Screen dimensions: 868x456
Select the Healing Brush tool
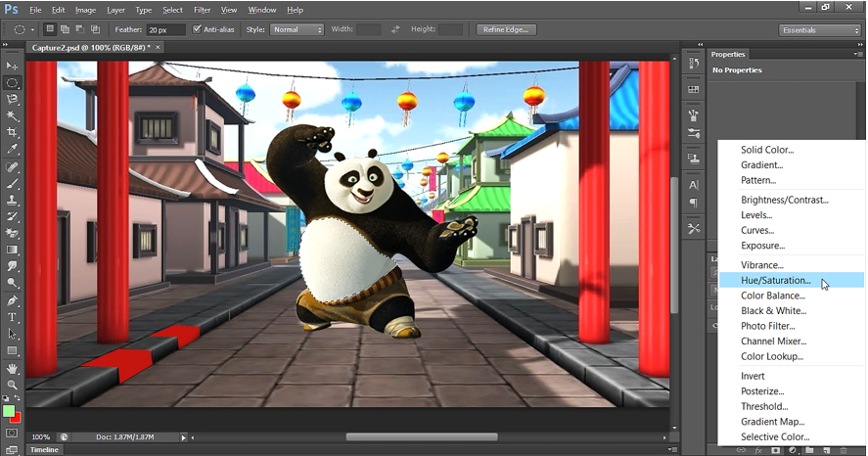point(12,167)
